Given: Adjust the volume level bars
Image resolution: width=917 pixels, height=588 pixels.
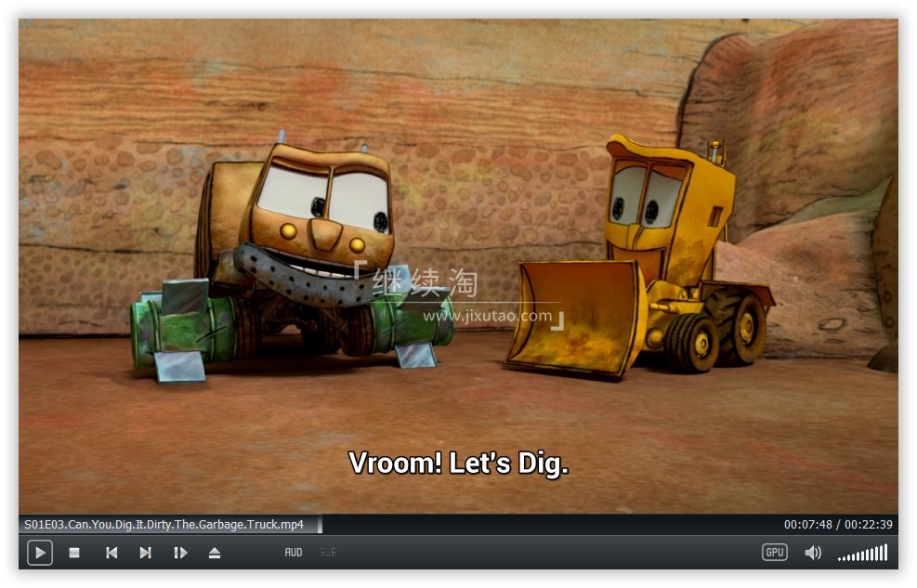Looking at the screenshot, I should pyautogui.click(x=862, y=554).
